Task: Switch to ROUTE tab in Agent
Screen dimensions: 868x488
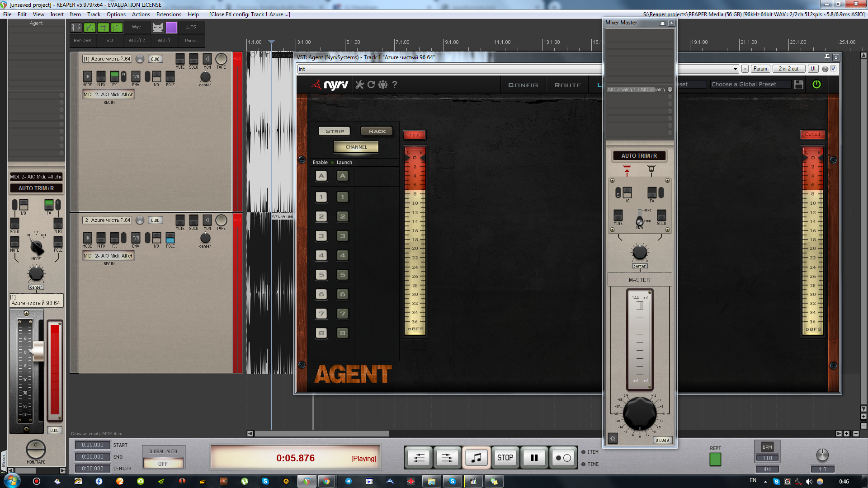Action: click(x=568, y=85)
